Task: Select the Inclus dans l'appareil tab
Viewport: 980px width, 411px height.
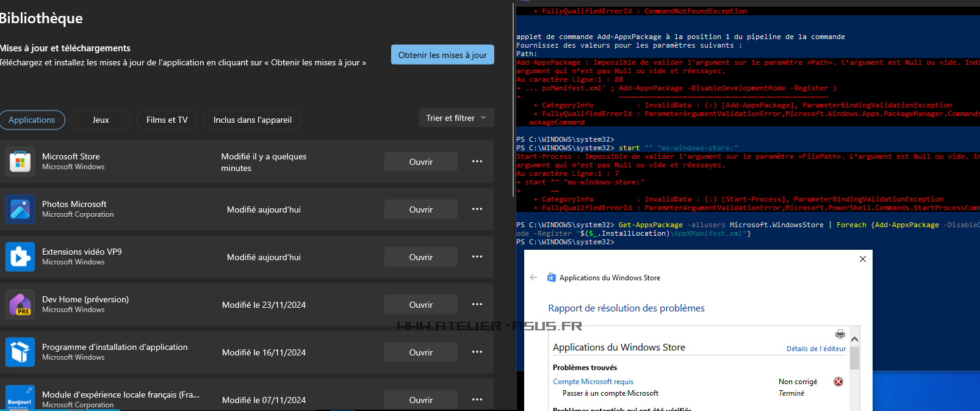Action: coord(253,120)
